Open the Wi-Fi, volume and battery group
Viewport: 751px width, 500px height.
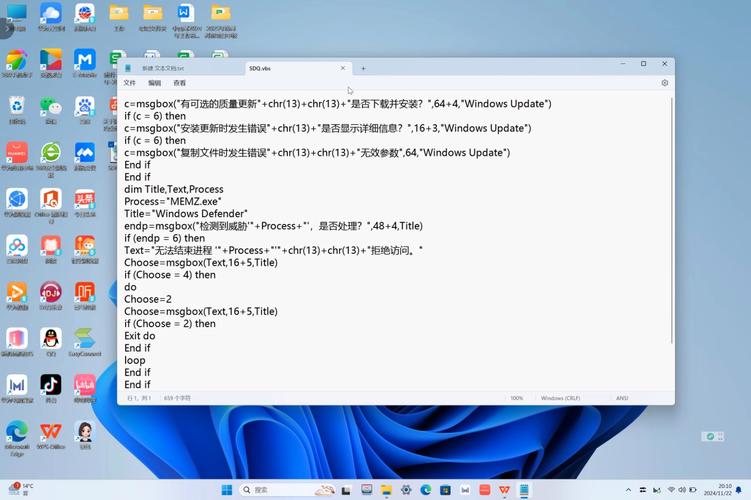[x=682, y=489]
